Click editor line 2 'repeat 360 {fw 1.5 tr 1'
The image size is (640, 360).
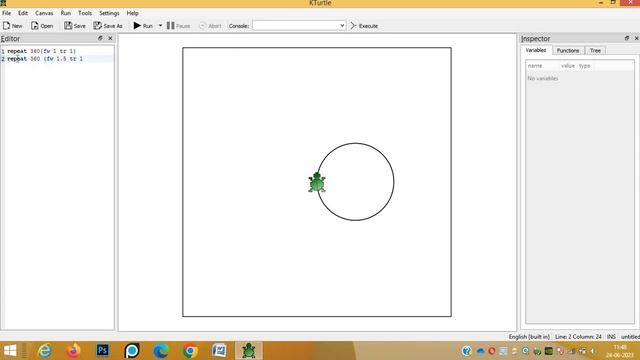[45, 59]
